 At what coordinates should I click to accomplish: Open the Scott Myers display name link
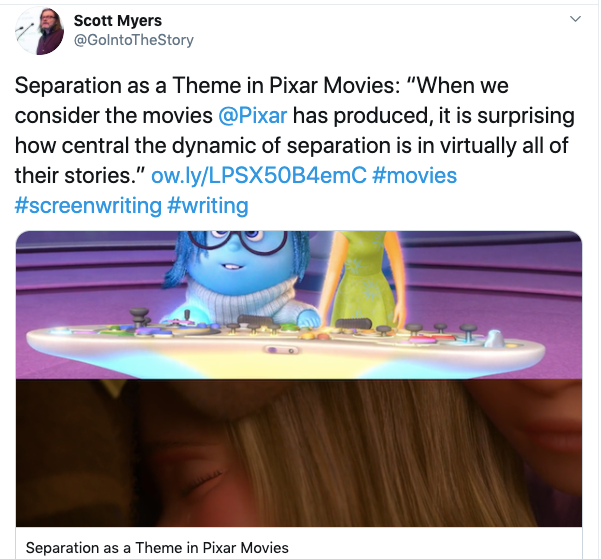[118, 21]
